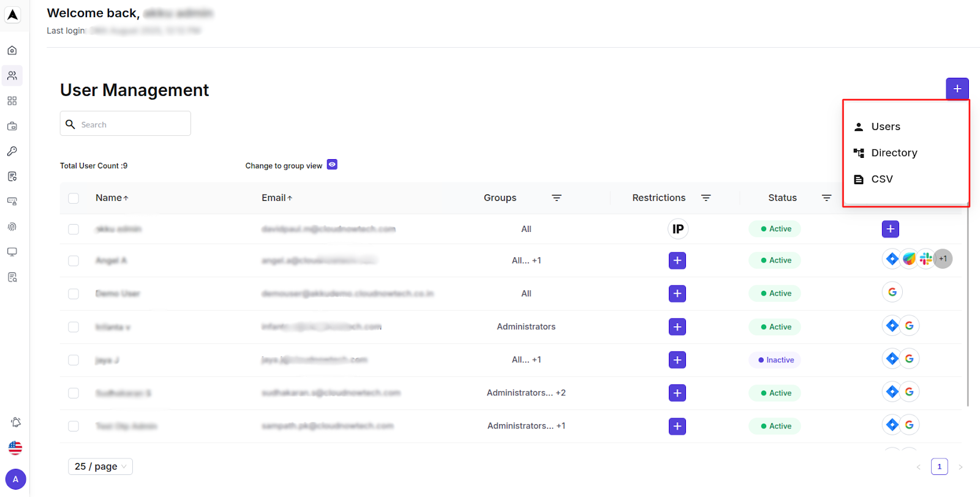The width and height of the screenshot is (980, 497).
Task: Tick checkbox for the Administrators group row
Action: click(73, 327)
